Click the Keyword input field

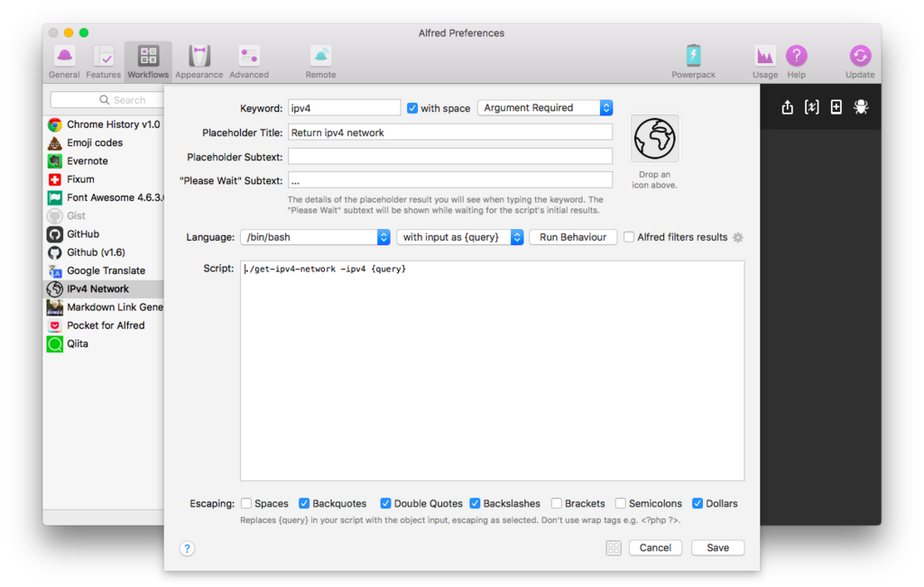(344, 108)
